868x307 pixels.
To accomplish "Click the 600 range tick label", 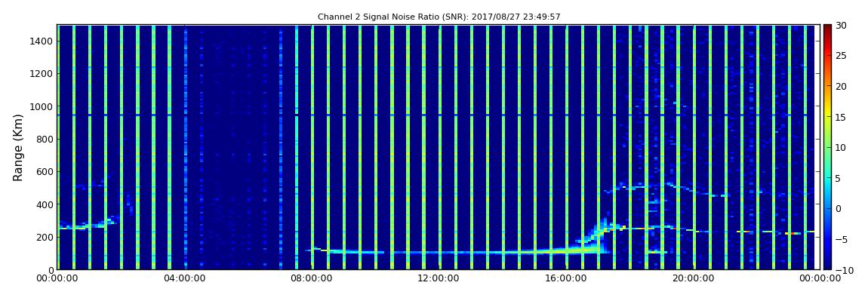I will pyautogui.click(x=45, y=171).
